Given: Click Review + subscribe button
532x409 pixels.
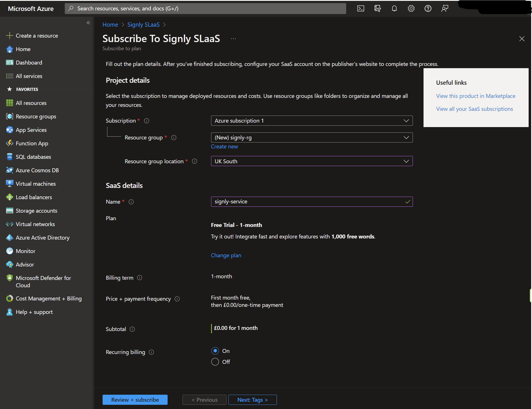Looking at the screenshot, I should point(135,400).
